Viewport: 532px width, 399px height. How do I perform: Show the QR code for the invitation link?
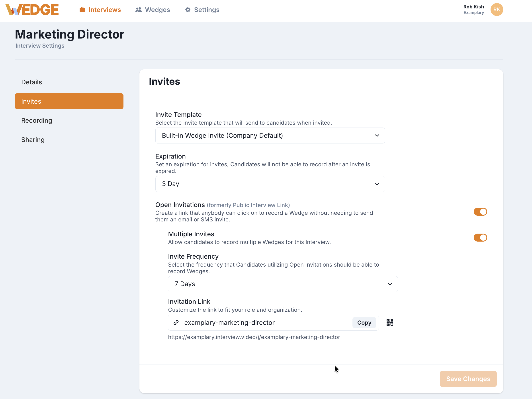[x=390, y=323]
